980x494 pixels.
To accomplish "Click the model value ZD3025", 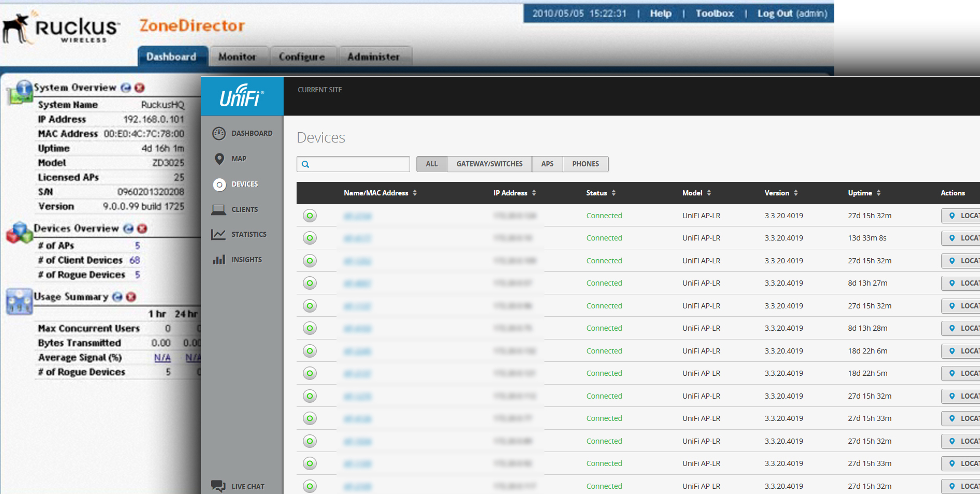I will [169, 163].
